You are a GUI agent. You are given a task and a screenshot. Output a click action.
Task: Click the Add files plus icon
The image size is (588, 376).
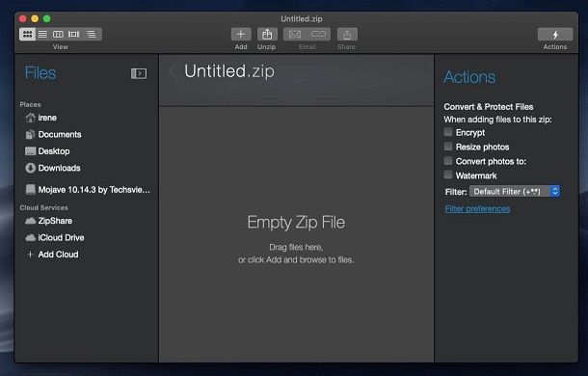(x=241, y=34)
